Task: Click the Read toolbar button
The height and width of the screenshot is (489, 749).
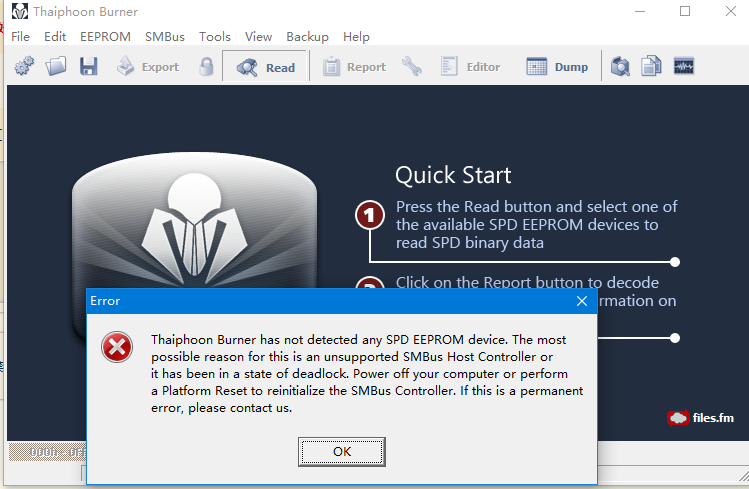Action: coord(265,67)
